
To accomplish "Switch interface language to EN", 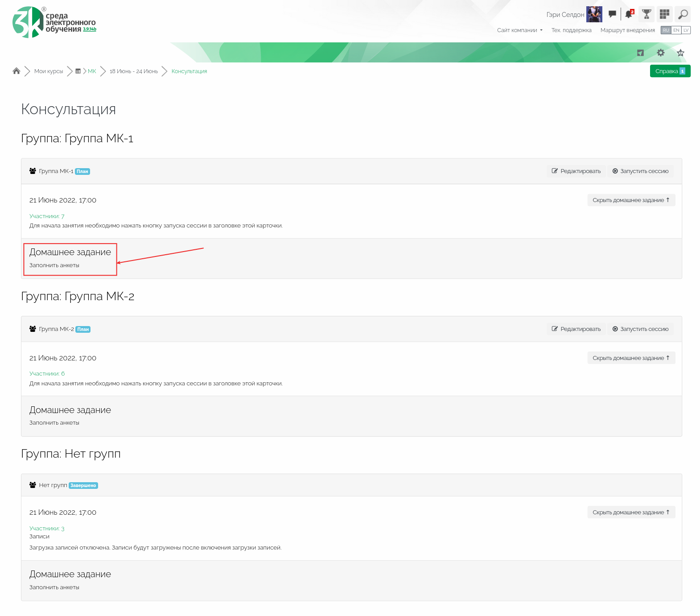I will [x=676, y=30].
